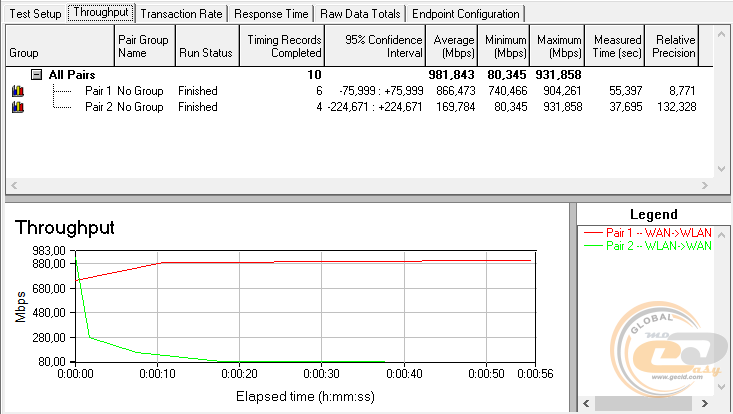This screenshot has width=733, height=414.
Task: Open the Response Time tab
Action: [x=271, y=14]
